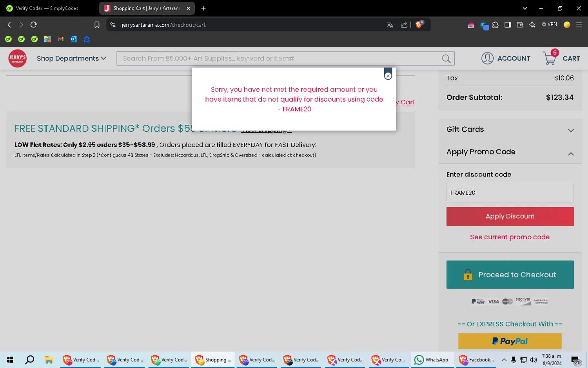The width and height of the screenshot is (588, 368).
Task: Click the Jerry's Artarama logo
Action: coord(18,58)
